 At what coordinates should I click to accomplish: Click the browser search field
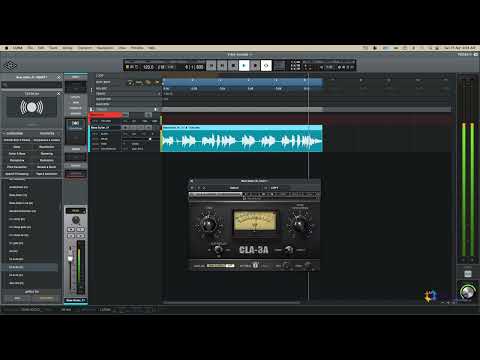coord(32,85)
